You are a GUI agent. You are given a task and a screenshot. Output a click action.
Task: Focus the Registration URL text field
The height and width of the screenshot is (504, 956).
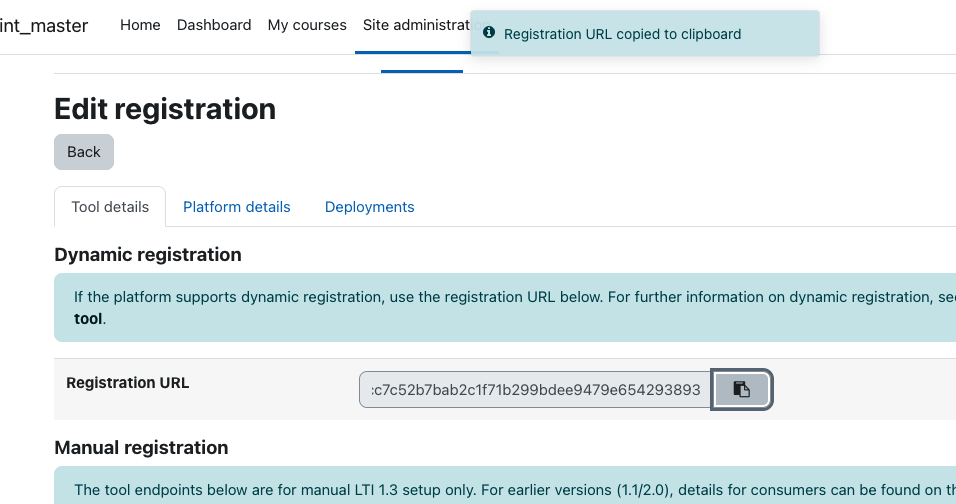(x=535, y=389)
